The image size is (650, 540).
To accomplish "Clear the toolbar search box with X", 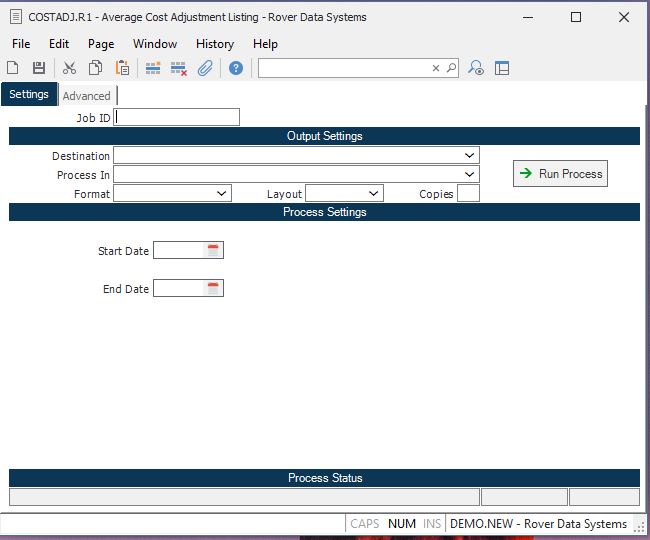I will tap(436, 68).
